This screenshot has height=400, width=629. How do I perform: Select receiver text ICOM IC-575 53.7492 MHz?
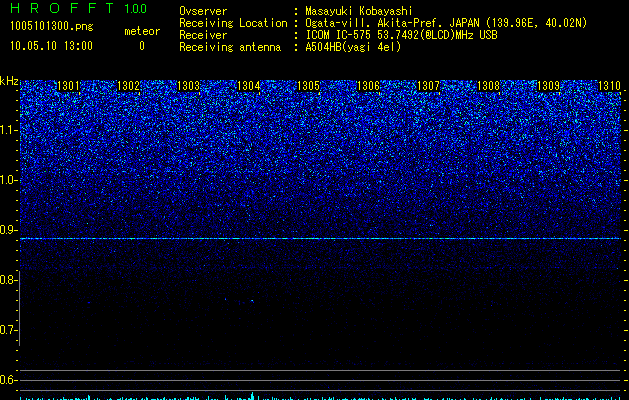click(x=401, y=35)
